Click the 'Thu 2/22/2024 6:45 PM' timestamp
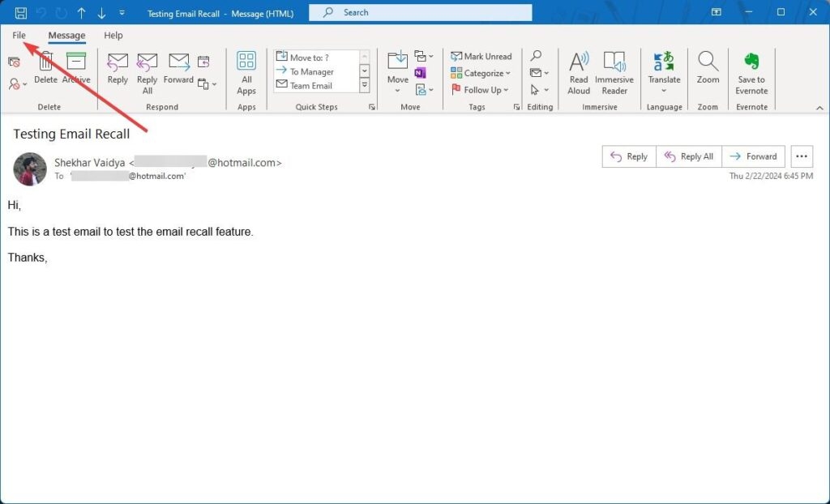The width and height of the screenshot is (830, 504). point(771,176)
